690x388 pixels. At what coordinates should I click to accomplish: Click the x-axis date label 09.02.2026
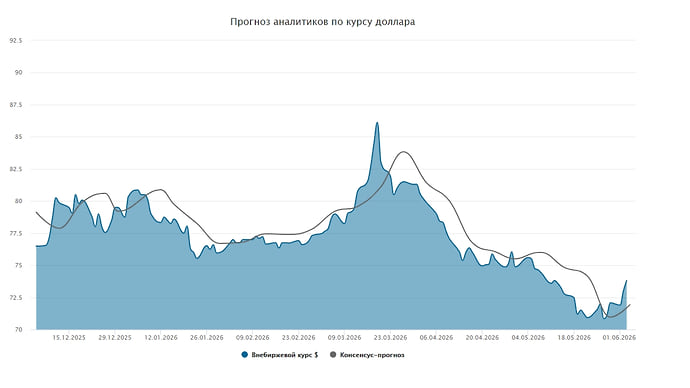pyautogui.click(x=253, y=338)
